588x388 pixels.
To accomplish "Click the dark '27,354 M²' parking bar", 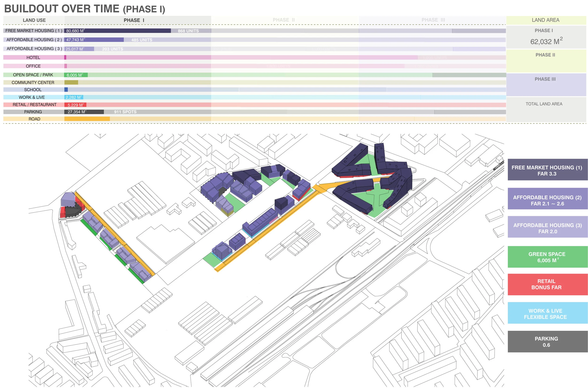I will pyautogui.click(x=84, y=112).
